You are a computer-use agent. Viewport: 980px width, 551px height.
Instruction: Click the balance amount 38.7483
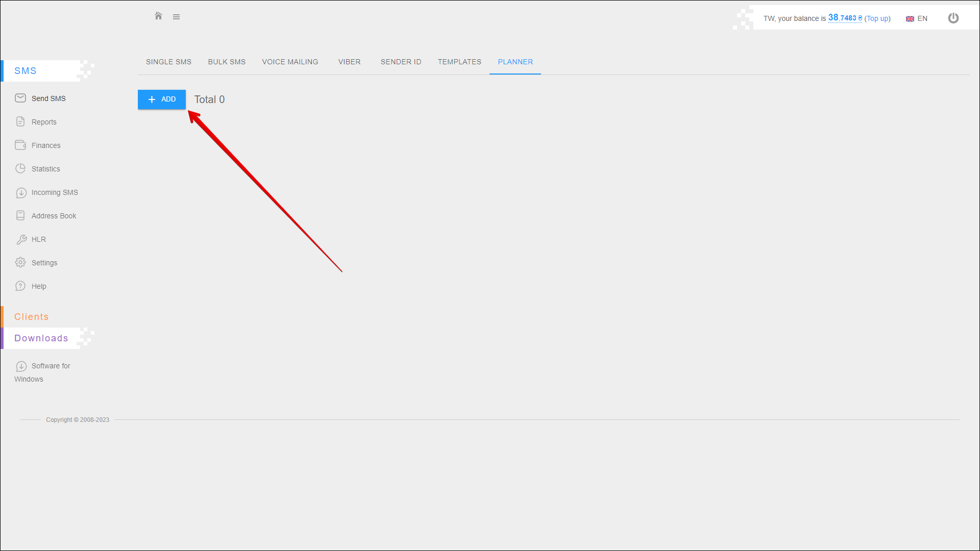point(842,18)
